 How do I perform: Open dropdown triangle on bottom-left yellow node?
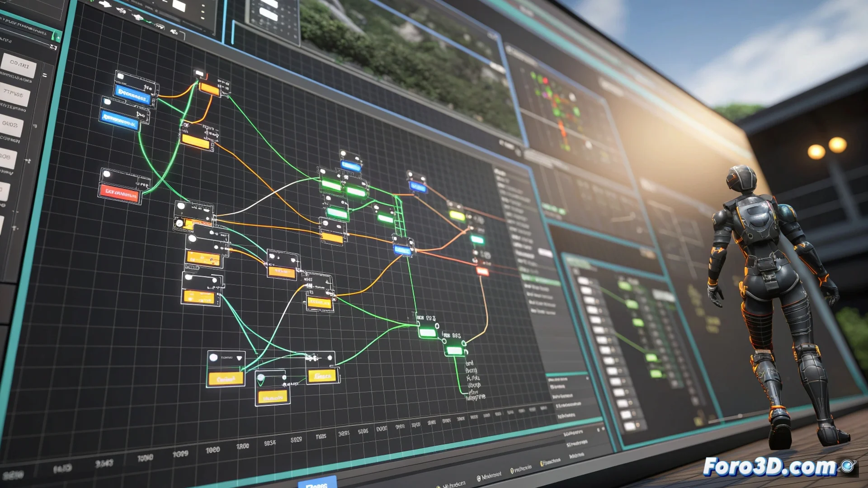pos(239,358)
